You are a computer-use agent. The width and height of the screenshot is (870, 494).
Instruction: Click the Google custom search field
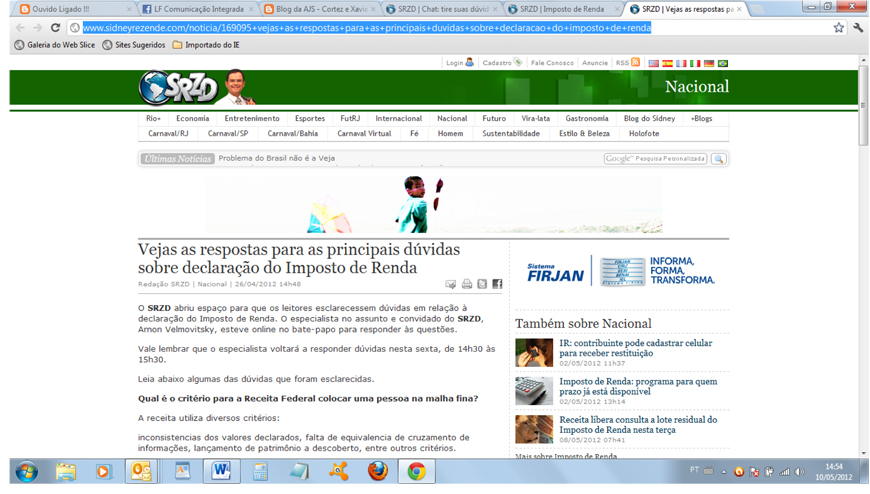[x=655, y=159]
